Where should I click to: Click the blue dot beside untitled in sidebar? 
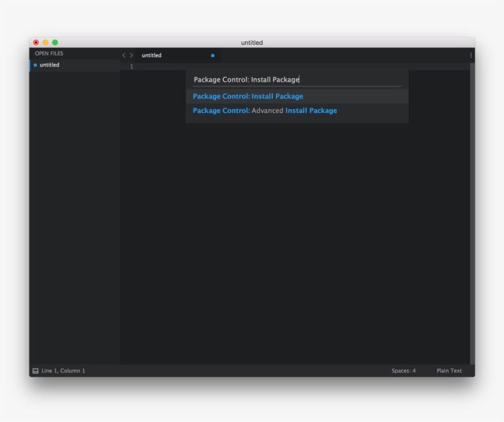tap(36, 65)
